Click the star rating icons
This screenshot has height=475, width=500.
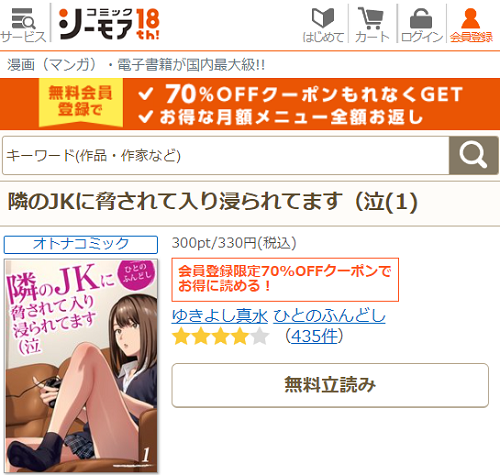click(221, 336)
